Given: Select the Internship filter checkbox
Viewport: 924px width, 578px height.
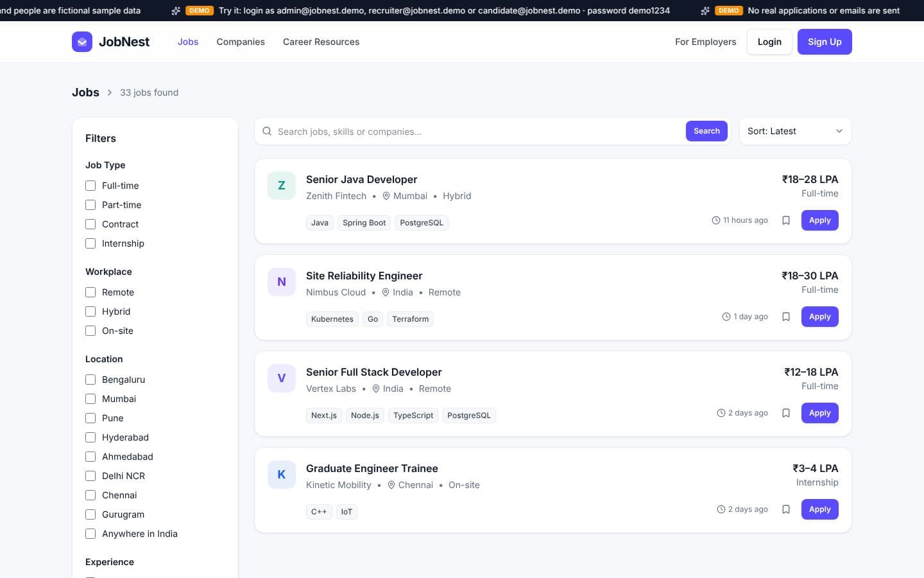Looking at the screenshot, I should 90,243.
